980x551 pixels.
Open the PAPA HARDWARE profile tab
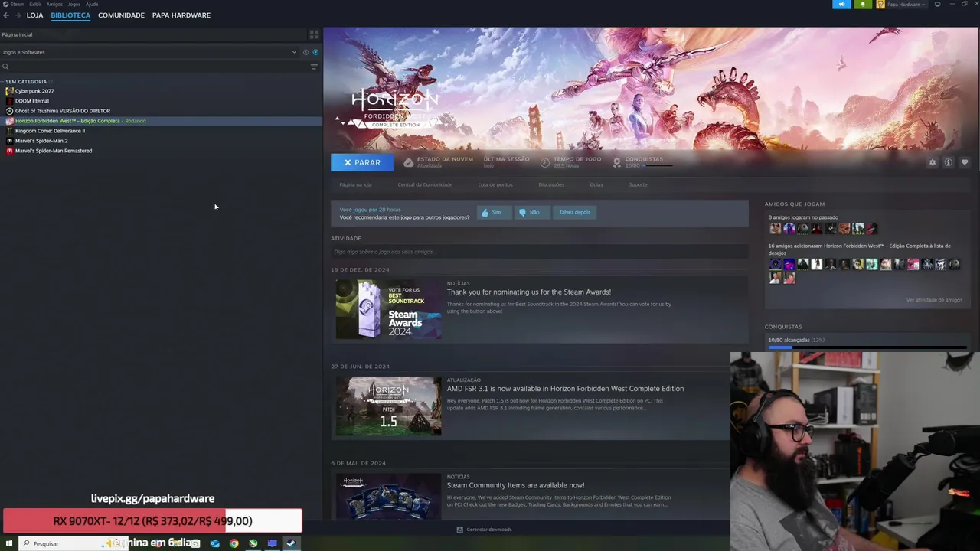click(181, 15)
